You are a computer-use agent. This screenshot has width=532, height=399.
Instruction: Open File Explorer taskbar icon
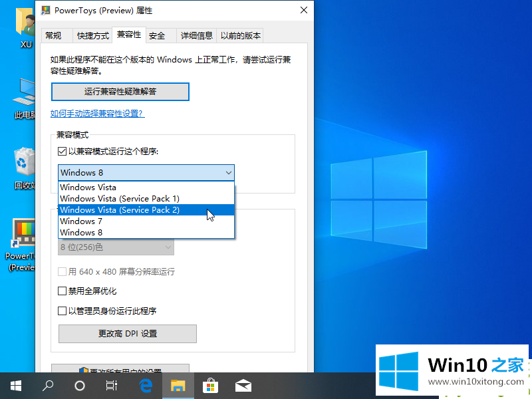coord(178,386)
